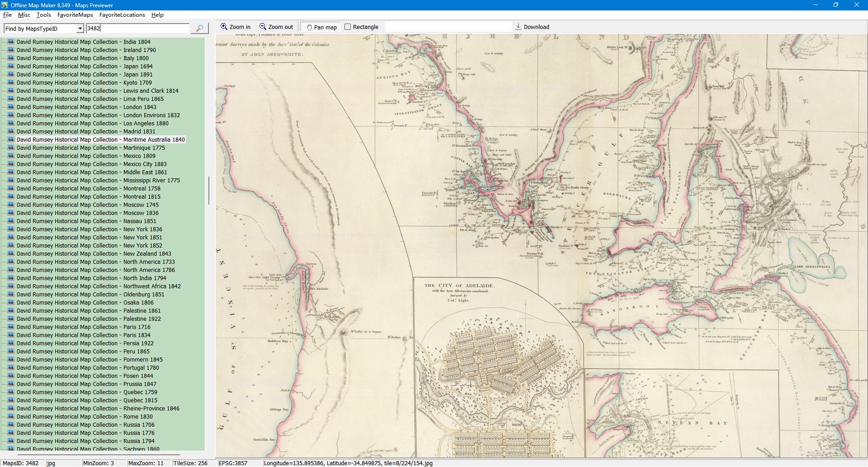Choose the Paris 1834 map in list
The width and height of the screenshot is (868, 467).
[x=83, y=335]
